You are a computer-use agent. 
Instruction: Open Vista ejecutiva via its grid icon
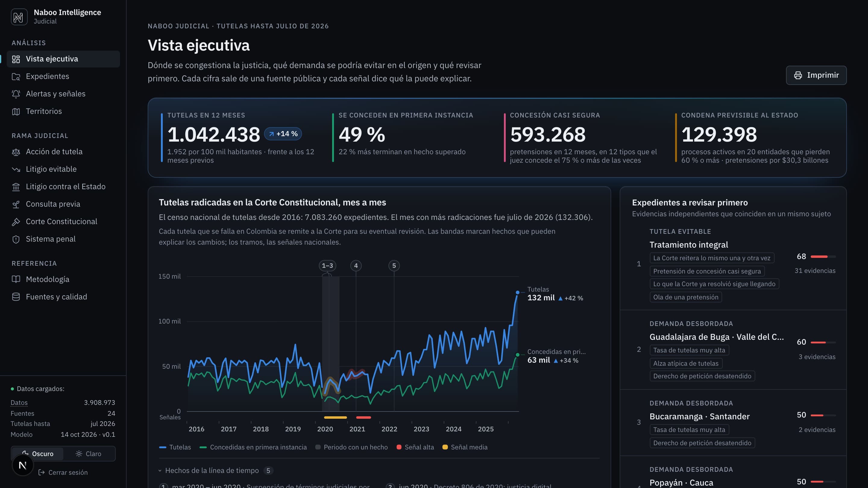click(x=16, y=59)
